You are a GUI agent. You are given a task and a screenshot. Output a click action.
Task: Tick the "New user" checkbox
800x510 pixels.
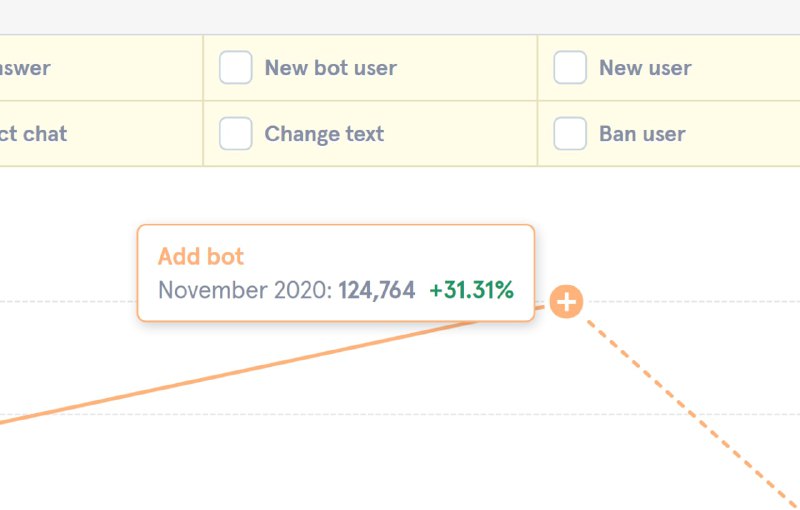pos(570,68)
